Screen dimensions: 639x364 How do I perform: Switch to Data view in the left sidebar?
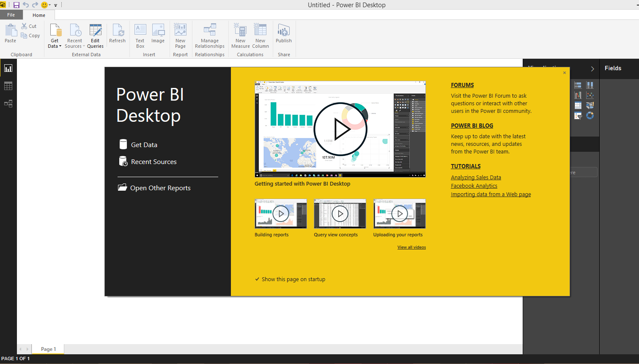[8, 86]
